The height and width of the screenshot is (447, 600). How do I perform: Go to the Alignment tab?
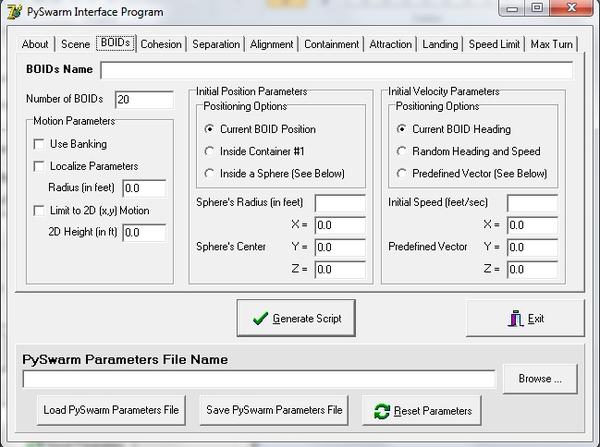tap(272, 44)
